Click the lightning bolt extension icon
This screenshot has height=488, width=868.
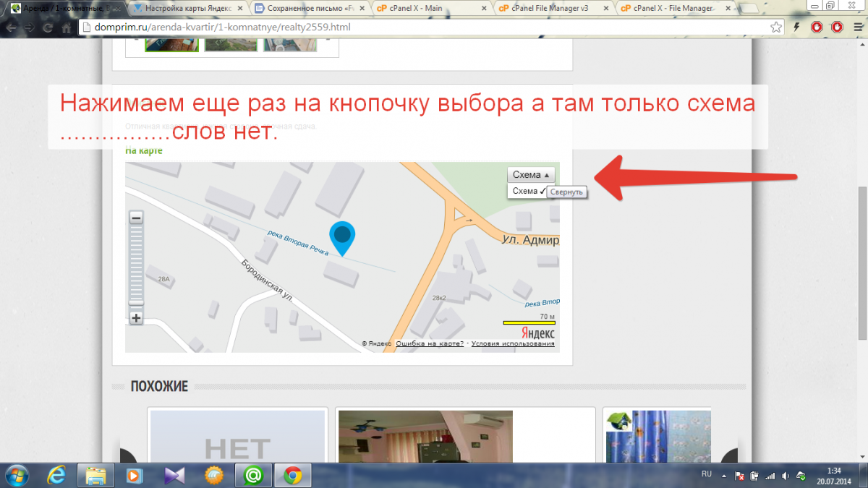(797, 27)
